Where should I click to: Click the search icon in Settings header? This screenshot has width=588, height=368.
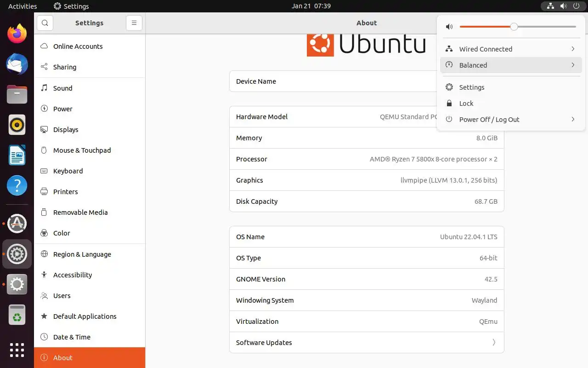coord(45,23)
